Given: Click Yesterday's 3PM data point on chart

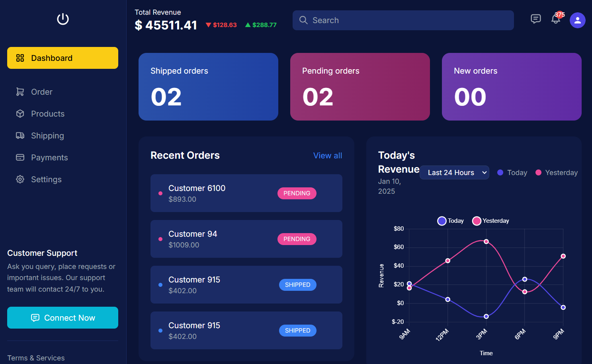Looking at the screenshot, I should 486,241.
